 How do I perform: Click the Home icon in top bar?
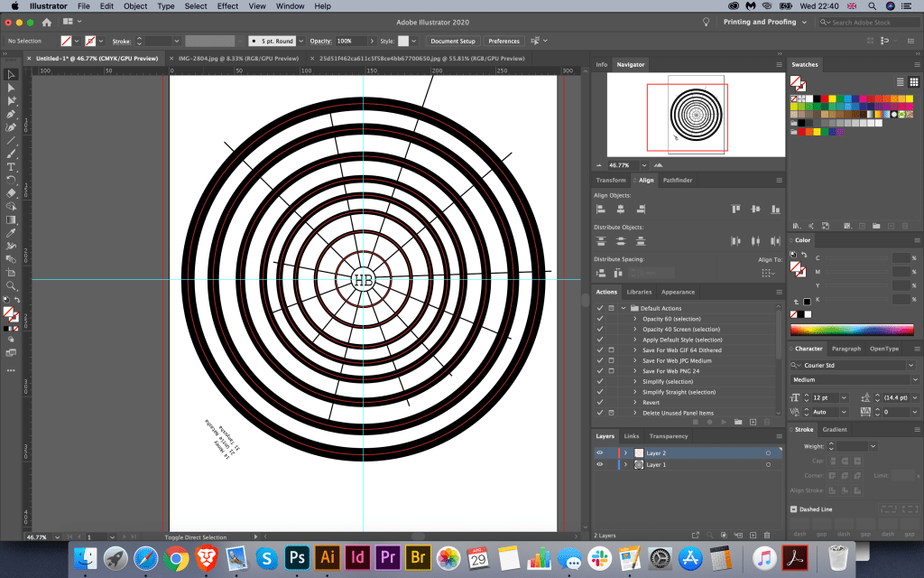coord(46,22)
